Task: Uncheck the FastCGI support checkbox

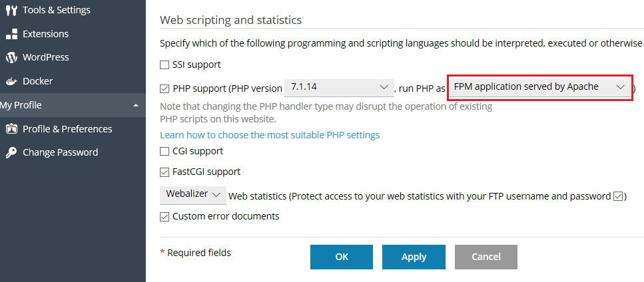Action: pyautogui.click(x=164, y=172)
